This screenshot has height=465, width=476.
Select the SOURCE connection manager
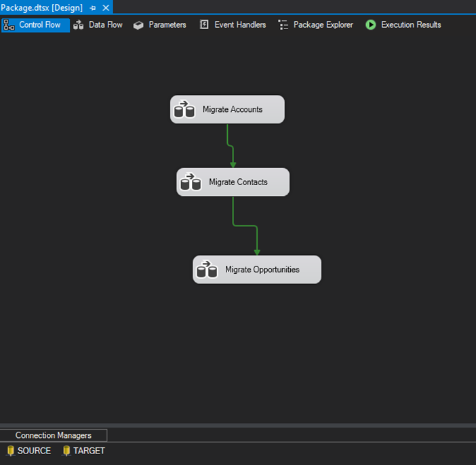point(29,451)
